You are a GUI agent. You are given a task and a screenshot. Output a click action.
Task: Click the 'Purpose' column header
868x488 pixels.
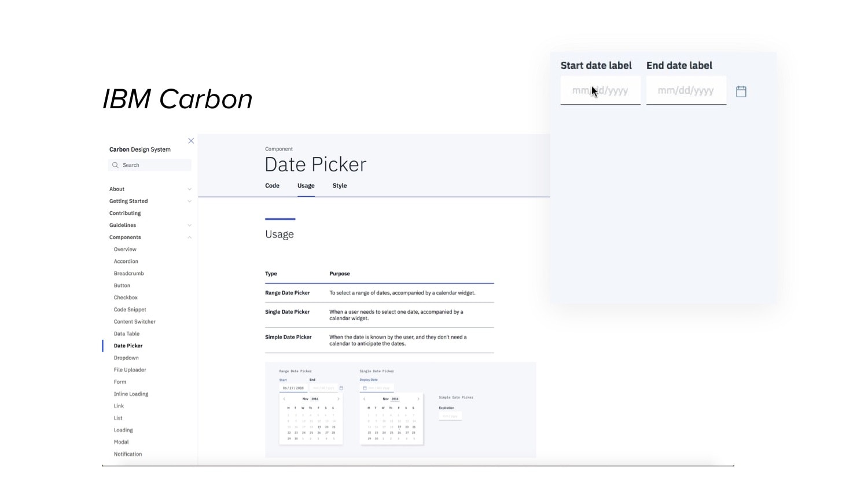[340, 274]
